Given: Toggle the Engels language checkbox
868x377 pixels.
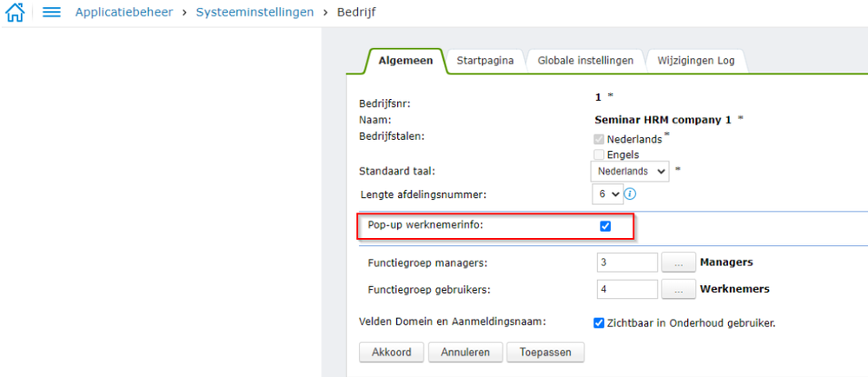Looking at the screenshot, I should point(600,155).
